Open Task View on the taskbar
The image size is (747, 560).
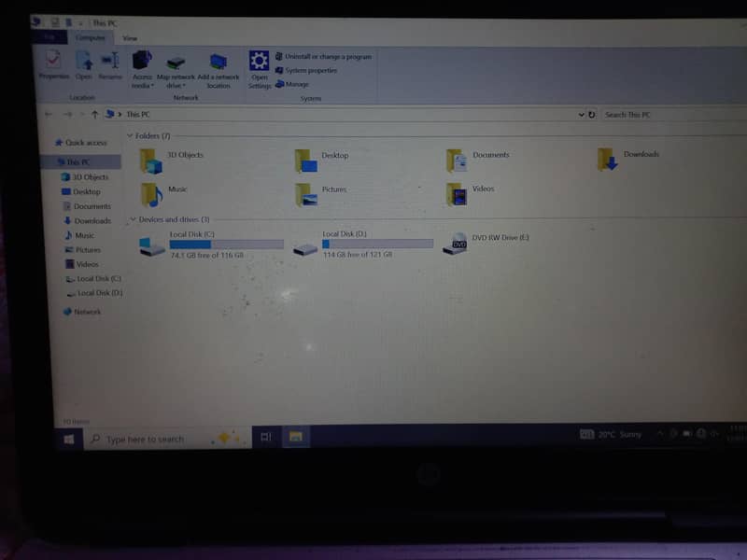pyautogui.click(x=266, y=437)
